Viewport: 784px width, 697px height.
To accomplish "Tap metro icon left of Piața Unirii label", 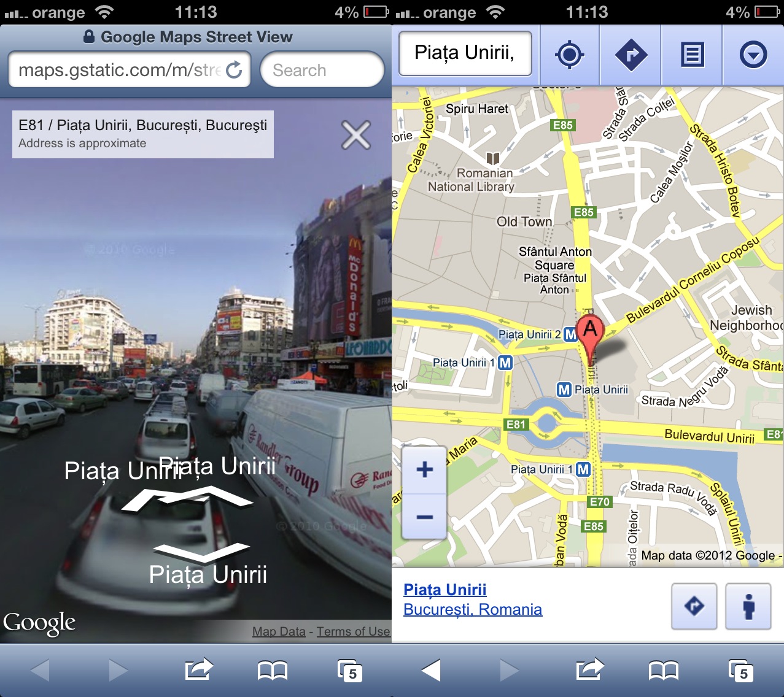I will (x=564, y=390).
